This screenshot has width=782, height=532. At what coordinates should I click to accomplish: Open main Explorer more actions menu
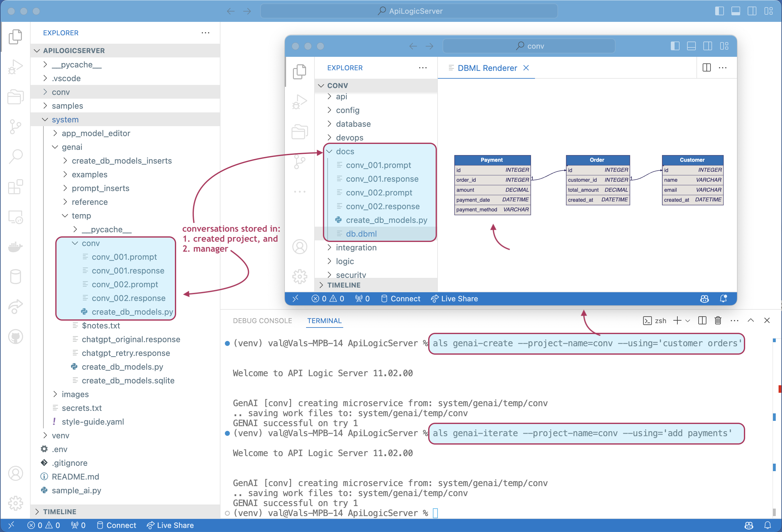205,32
